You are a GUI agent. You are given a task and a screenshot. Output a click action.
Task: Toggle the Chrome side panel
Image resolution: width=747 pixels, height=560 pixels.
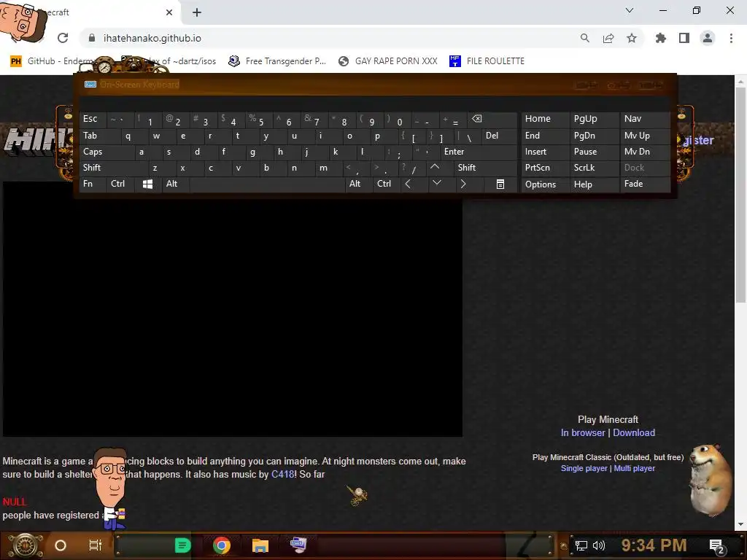[684, 38]
